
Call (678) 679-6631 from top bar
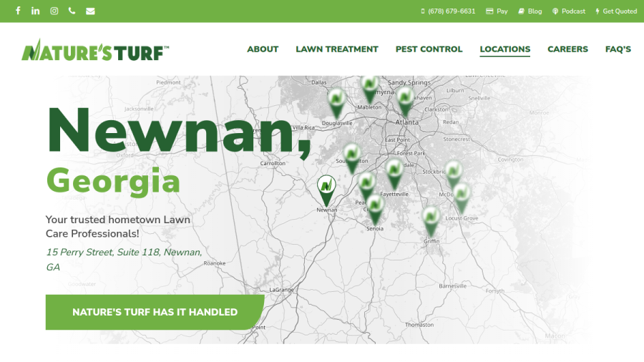pyautogui.click(x=448, y=11)
